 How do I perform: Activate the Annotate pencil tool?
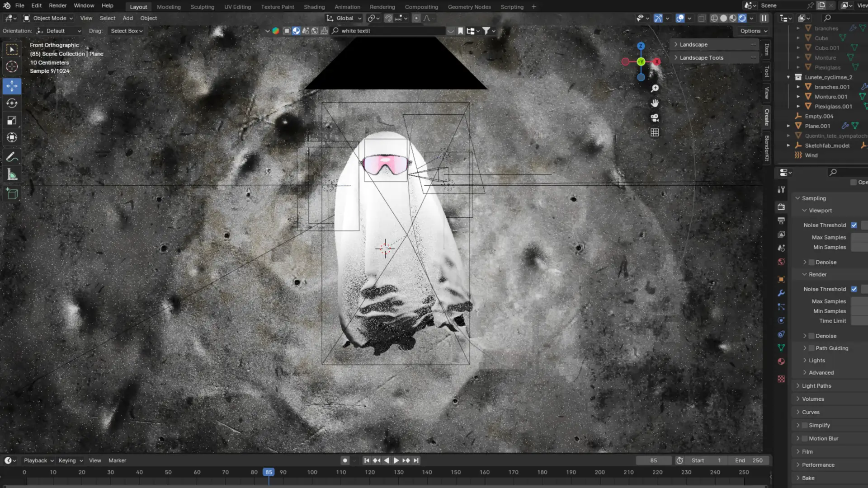coord(12,157)
